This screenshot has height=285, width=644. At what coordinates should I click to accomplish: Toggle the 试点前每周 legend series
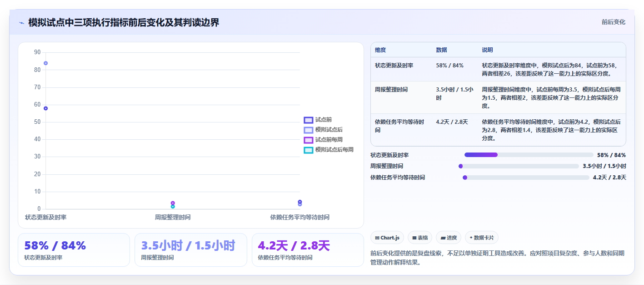(324, 140)
